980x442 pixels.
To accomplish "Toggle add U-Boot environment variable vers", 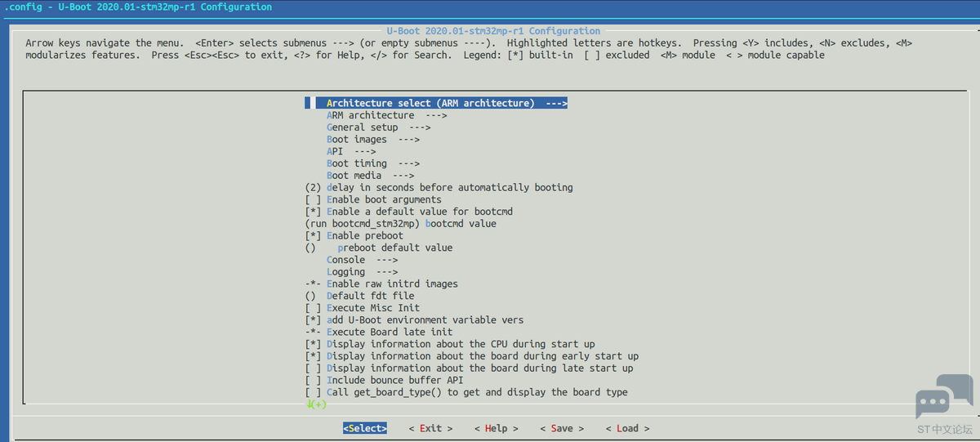I will pyautogui.click(x=414, y=320).
